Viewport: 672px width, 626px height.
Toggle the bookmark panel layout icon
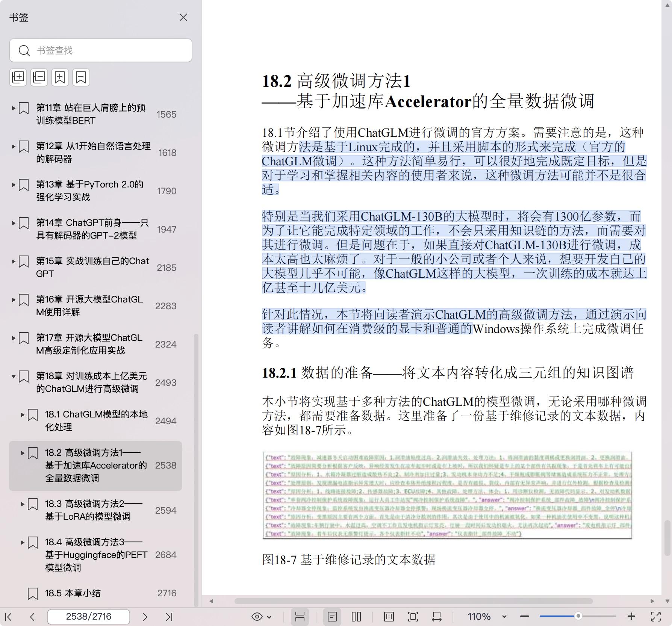[x=300, y=617]
